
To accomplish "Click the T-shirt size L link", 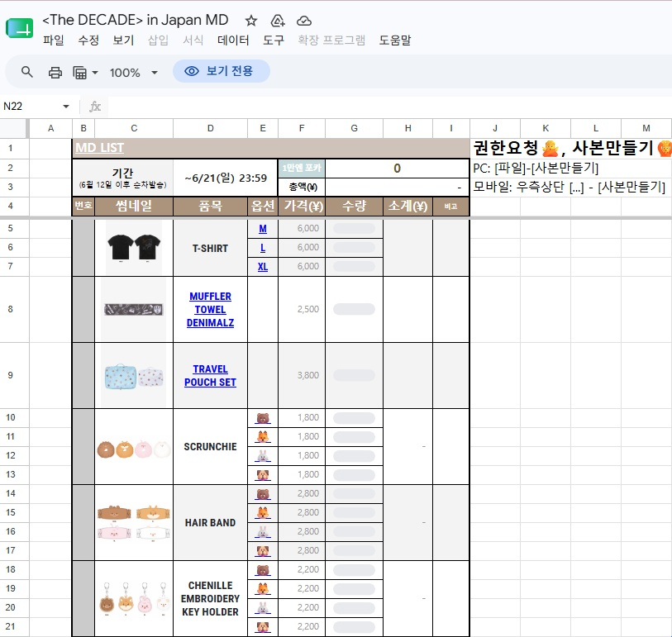I will coord(263,248).
